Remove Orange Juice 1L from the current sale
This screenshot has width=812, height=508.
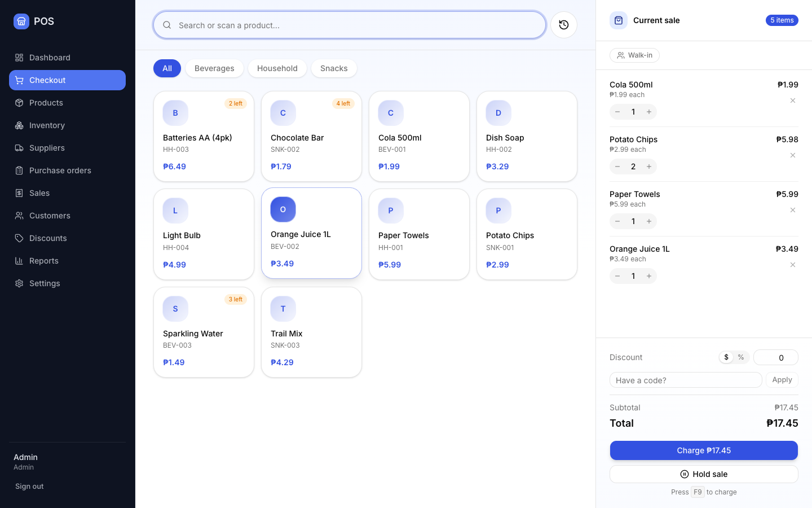pos(792,265)
